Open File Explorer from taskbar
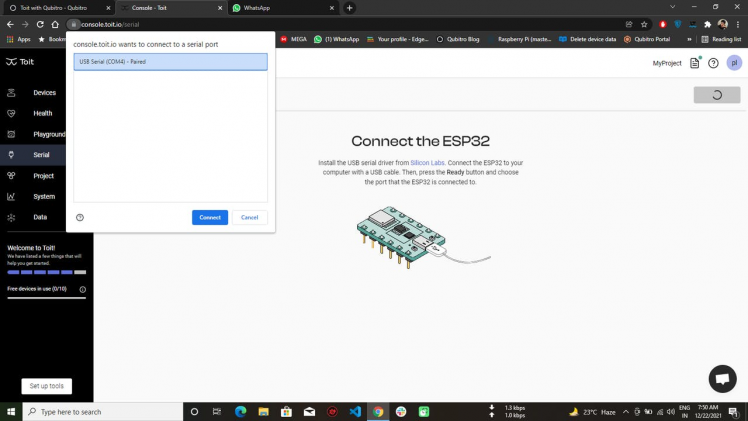748x421 pixels. tap(263, 411)
